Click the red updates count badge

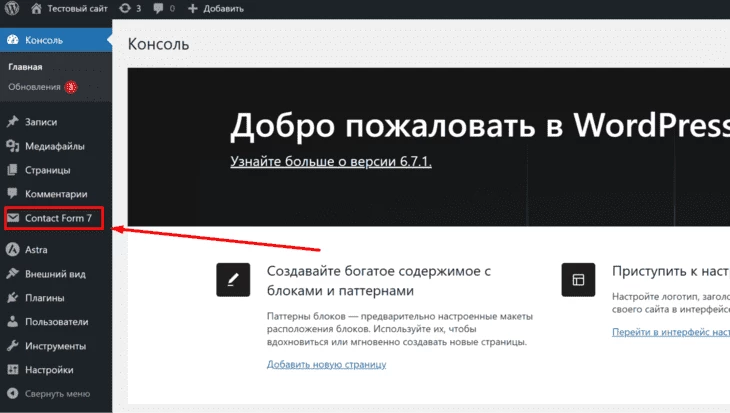(x=71, y=87)
